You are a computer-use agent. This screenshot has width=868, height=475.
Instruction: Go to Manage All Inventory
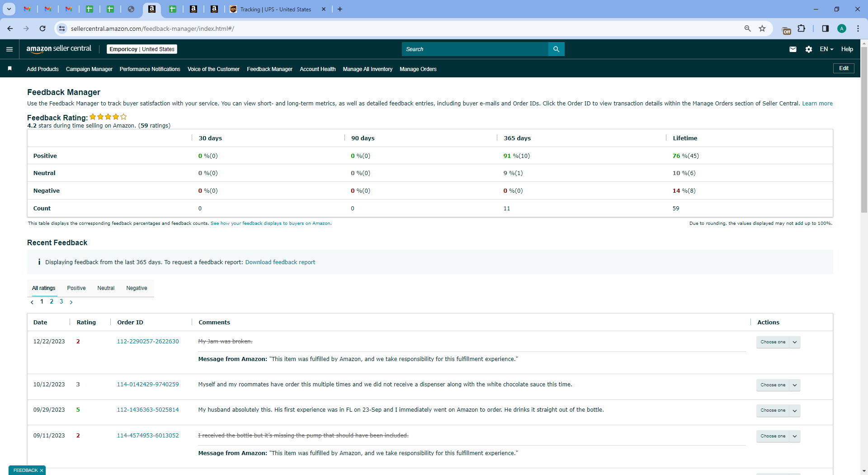pyautogui.click(x=368, y=69)
